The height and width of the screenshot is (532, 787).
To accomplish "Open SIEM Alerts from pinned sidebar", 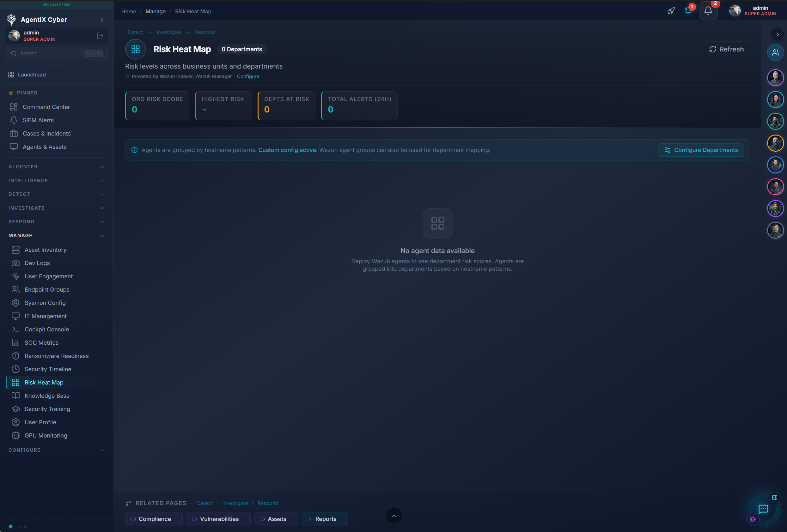I will click(x=38, y=120).
